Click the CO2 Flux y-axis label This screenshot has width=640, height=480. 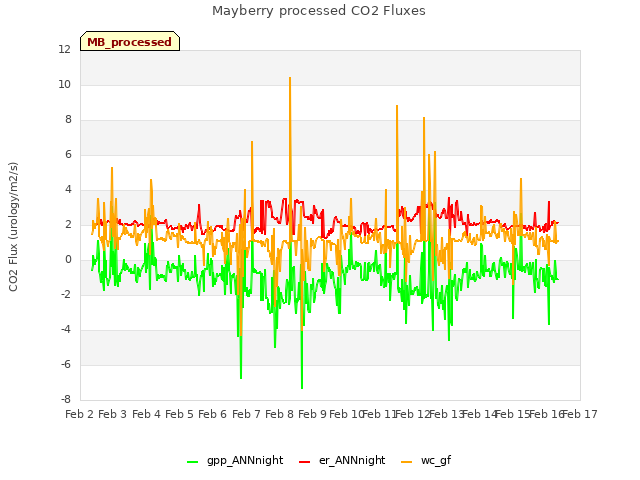pyautogui.click(x=13, y=227)
